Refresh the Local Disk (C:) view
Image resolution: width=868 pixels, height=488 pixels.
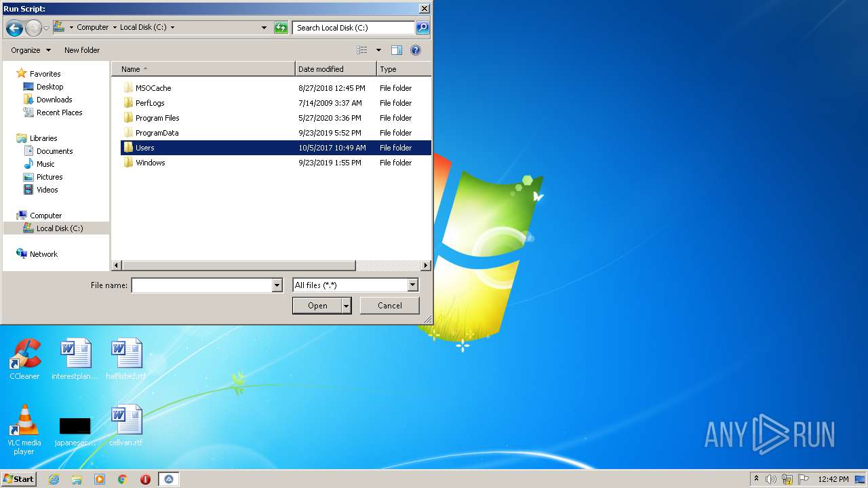281,28
